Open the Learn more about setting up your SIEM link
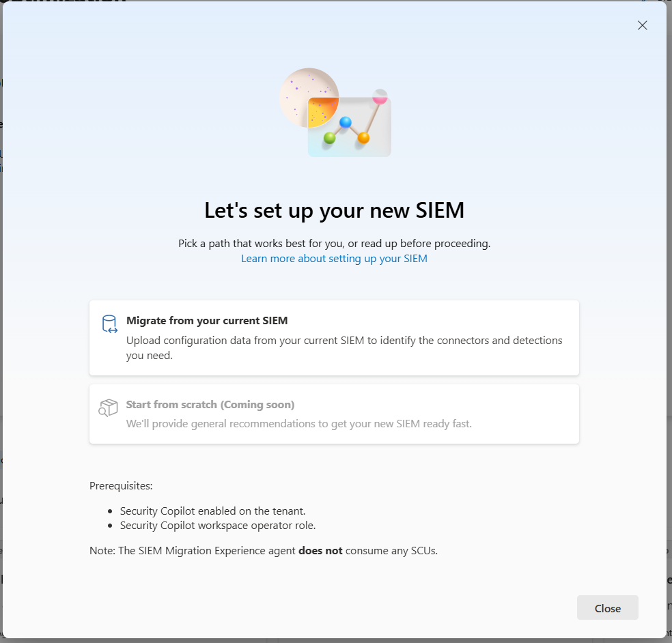This screenshot has height=643, width=672. [334, 258]
